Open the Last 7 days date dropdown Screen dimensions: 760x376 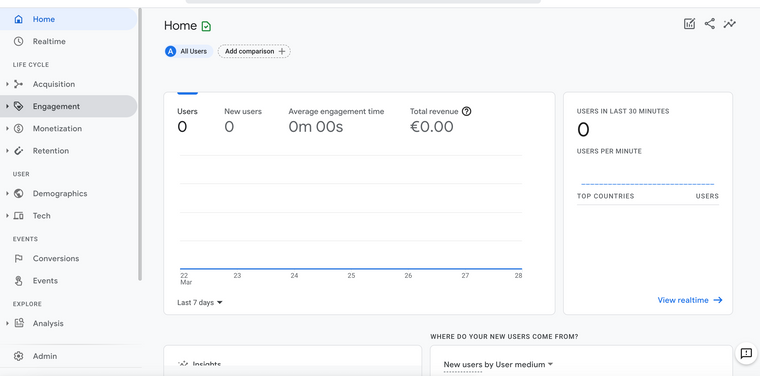pos(200,303)
